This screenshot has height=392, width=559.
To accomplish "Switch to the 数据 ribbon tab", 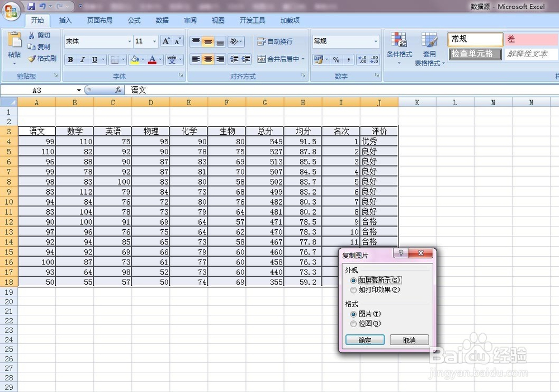I will click(x=162, y=20).
